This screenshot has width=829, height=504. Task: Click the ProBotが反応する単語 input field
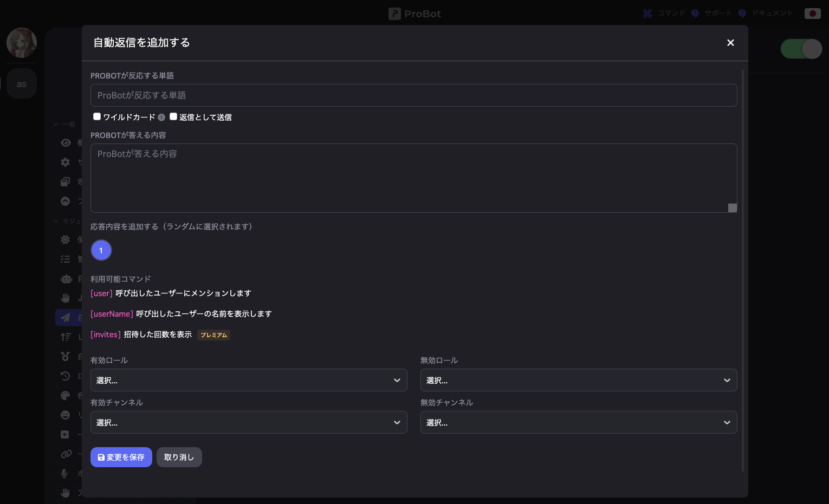pos(413,95)
